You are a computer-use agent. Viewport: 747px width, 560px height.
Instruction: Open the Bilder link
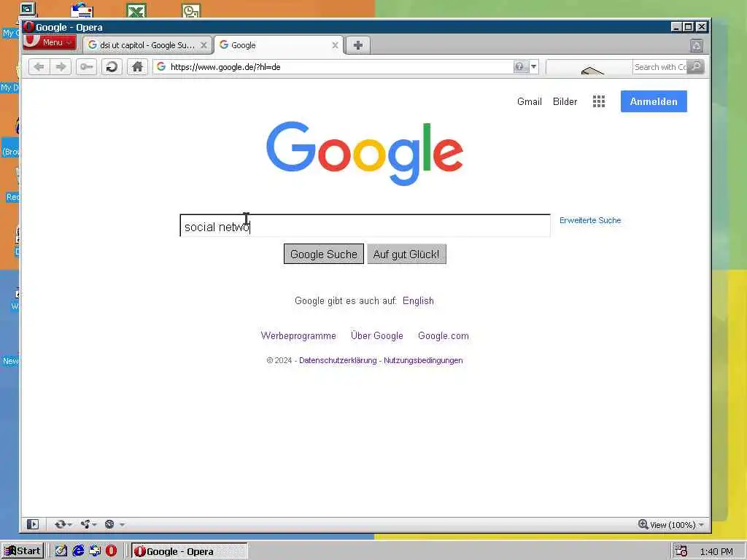565,101
